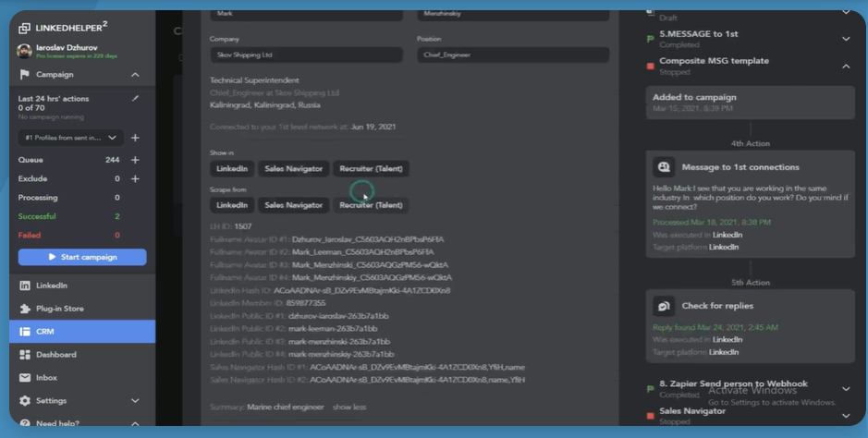Show profile in LinkedIn
Viewport: 868px width, 438px height.
coord(232,169)
